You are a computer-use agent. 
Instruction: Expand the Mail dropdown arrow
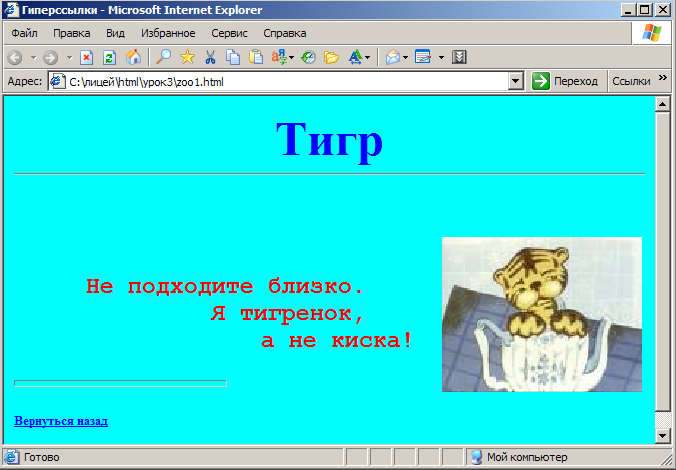[405, 57]
